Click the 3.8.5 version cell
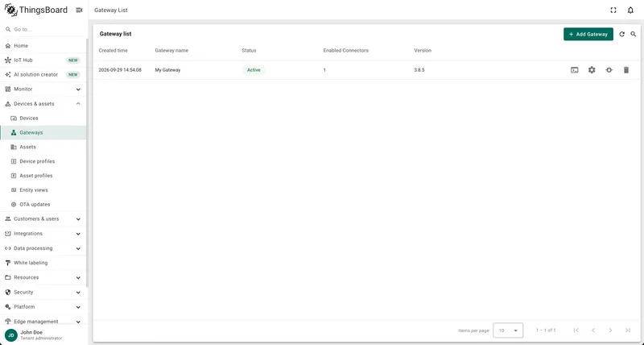The height and width of the screenshot is (345, 644). (x=419, y=70)
